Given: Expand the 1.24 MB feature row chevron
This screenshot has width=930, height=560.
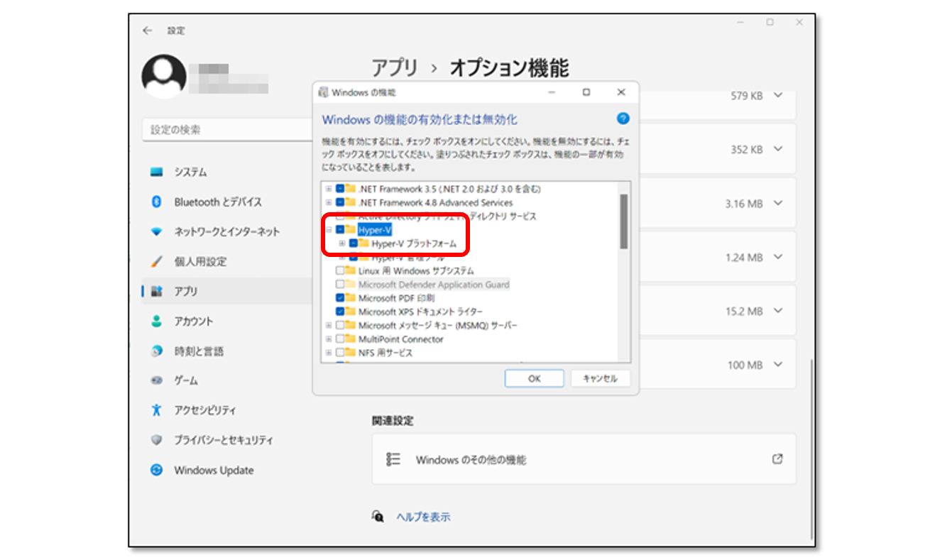Looking at the screenshot, I should tap(779, 257).
